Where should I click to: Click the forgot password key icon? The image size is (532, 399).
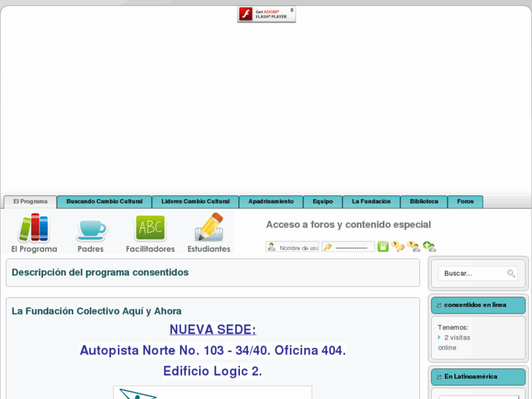click(397, 247)
